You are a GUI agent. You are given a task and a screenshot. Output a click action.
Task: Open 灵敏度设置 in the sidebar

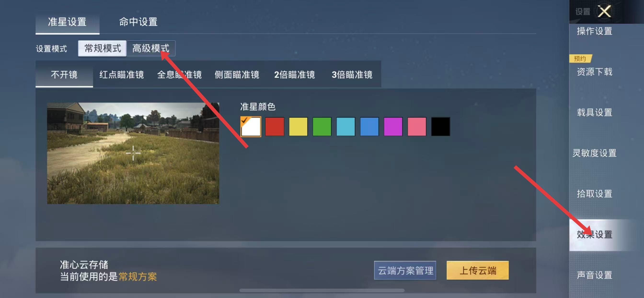tap(594, 153)
